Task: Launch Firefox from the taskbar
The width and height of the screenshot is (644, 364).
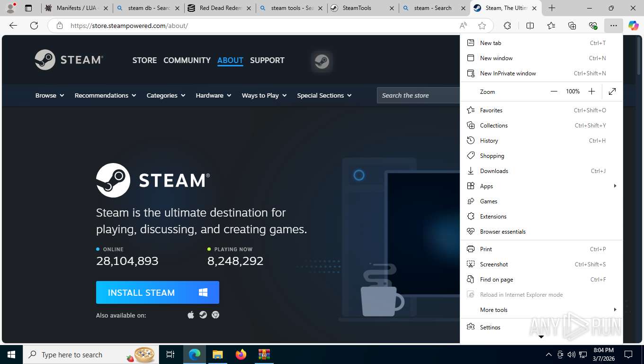Action: (x=241, y=355)
